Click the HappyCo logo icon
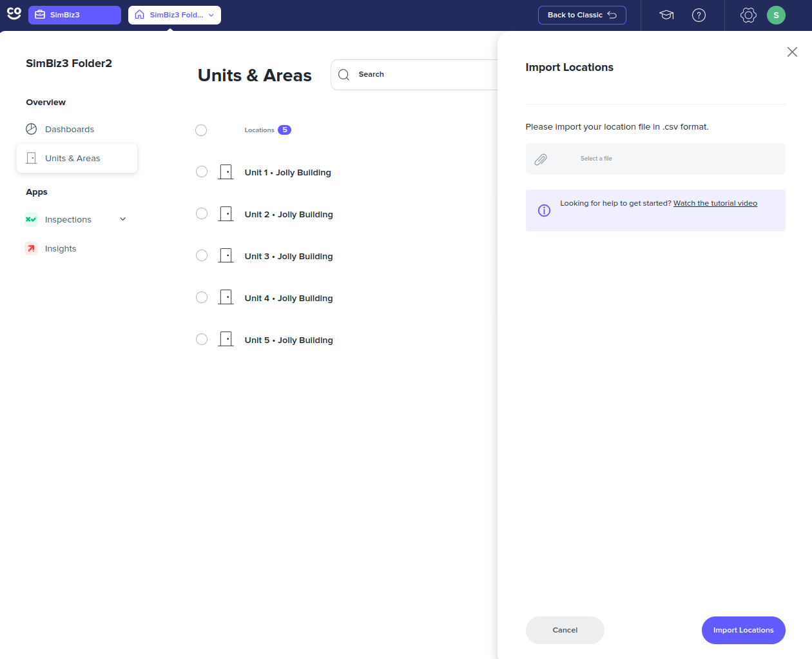This screenshot has height=659, width=812. tap(14, 14)
